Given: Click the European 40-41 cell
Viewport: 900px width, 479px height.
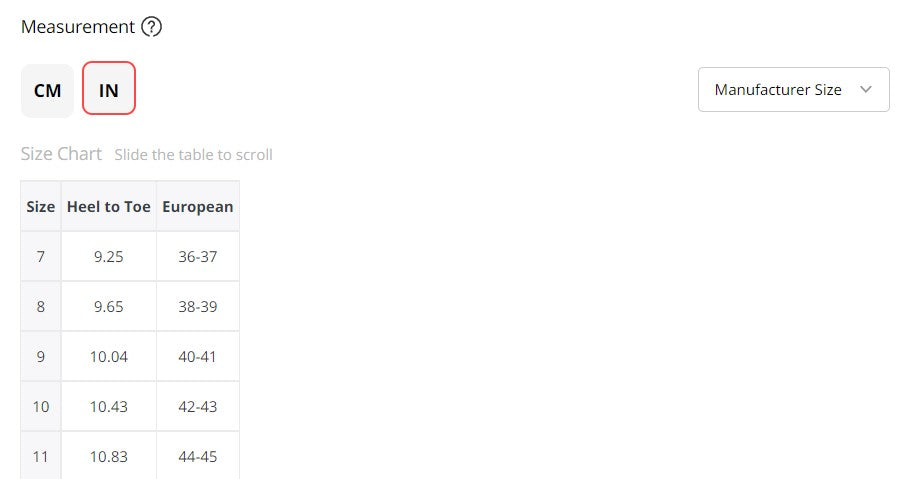Looking at the screenshot, I should (x=198, y=357).
